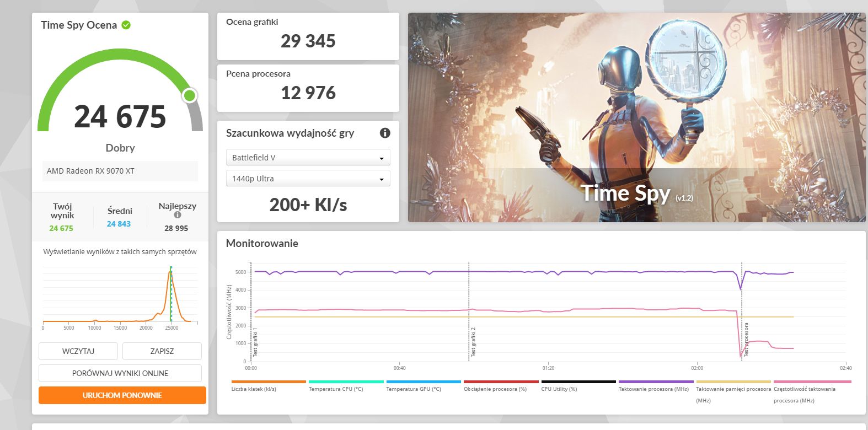Click the 'AMD Radeon RX 9070 XT' field
868x430 pixels.
click(x=120, y=171)
